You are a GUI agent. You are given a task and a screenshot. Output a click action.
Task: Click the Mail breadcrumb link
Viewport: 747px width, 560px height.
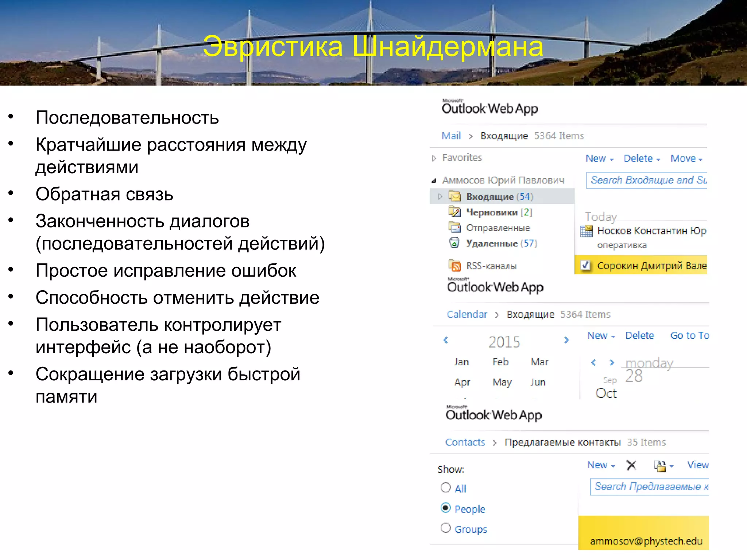(x=451, y=136)
